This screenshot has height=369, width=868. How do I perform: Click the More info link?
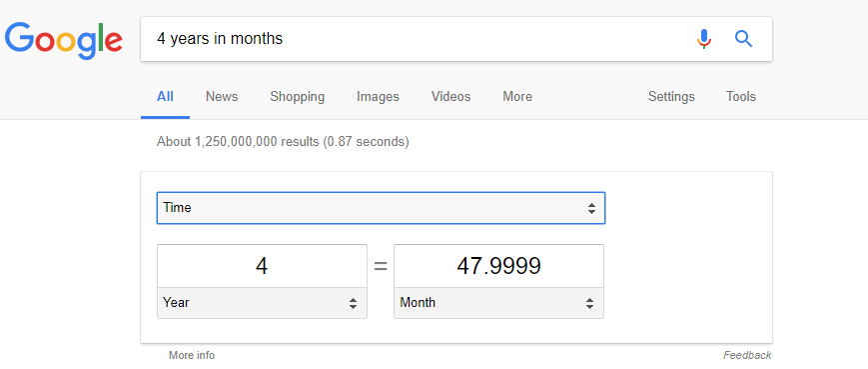tap(192, 355)
